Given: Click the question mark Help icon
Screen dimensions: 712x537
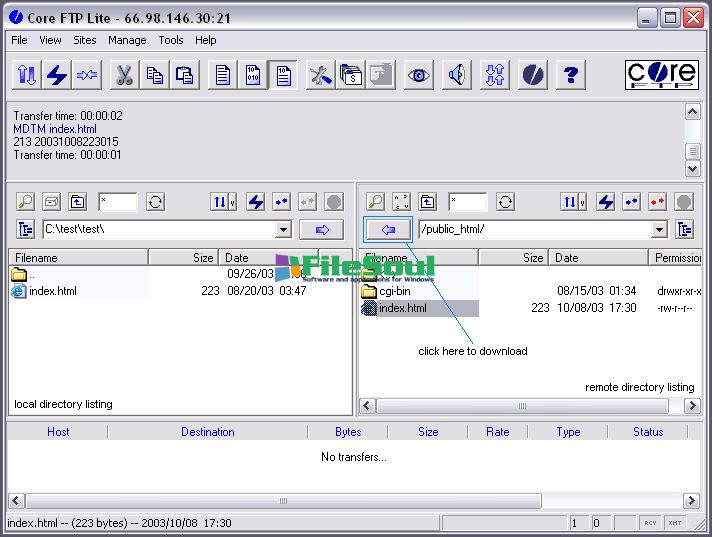Looking at the screenshot, I should (x=571, y=75).
